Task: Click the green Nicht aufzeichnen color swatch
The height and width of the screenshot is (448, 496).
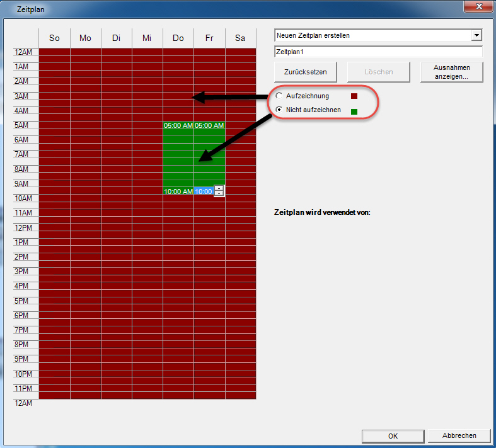Action: pyautogui.click(x=354, y=112)
